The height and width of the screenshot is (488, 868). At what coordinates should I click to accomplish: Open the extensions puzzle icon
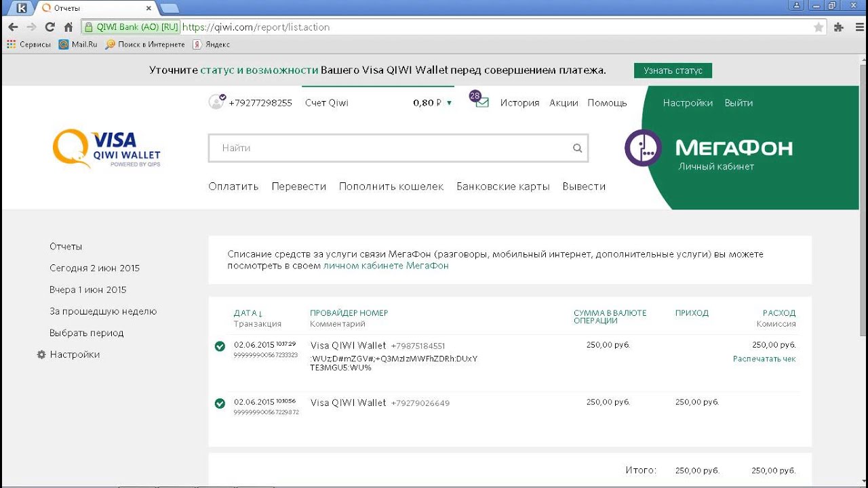tap(838, 27)
